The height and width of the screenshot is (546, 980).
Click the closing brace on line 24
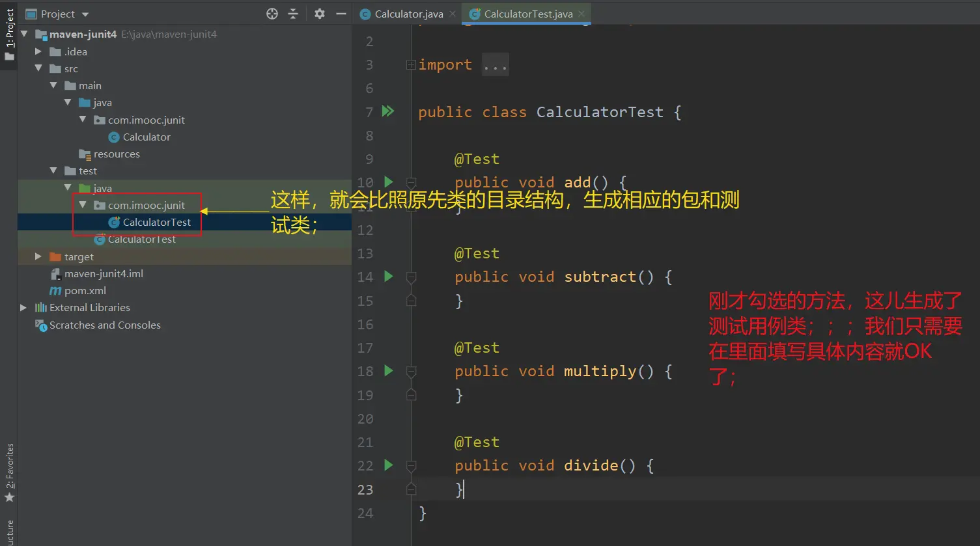pyautogui.click(x=423, y=513)
